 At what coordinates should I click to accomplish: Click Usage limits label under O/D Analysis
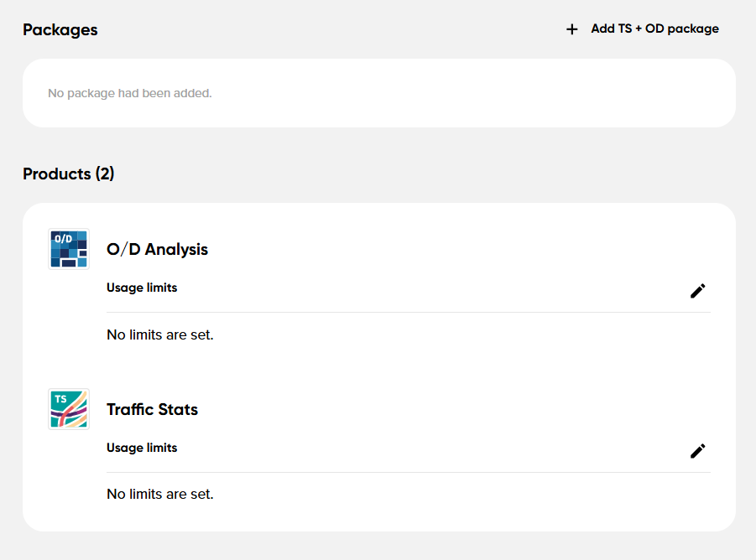click(142, 288)
